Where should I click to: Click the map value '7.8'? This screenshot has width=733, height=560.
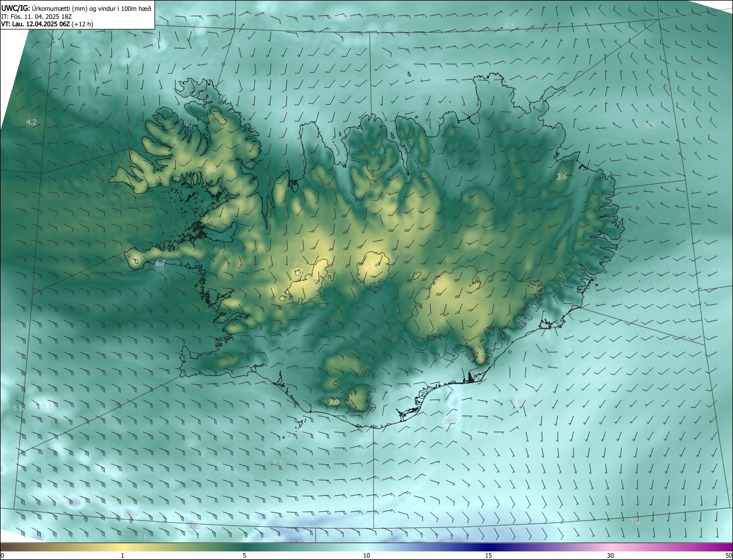635,522
